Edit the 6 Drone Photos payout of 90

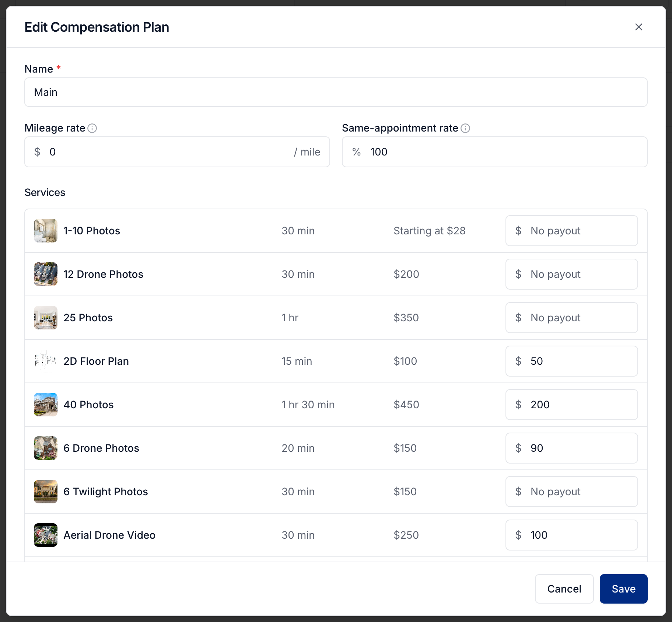pos(572,448)
